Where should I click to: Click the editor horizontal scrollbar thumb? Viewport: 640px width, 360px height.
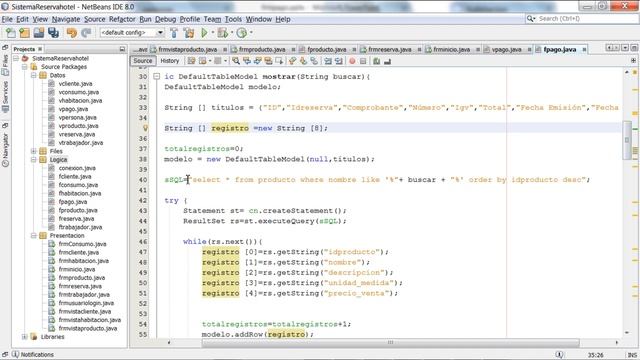[391, 342]
